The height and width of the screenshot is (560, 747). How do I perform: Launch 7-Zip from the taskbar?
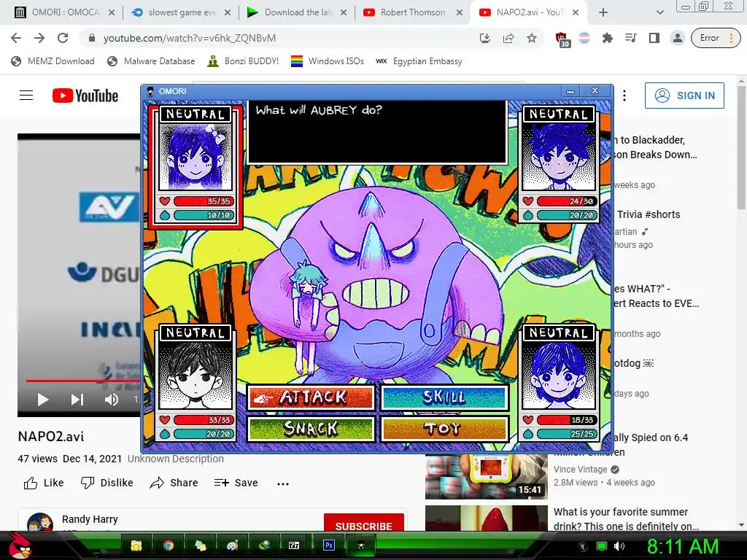tap(294, 545)
